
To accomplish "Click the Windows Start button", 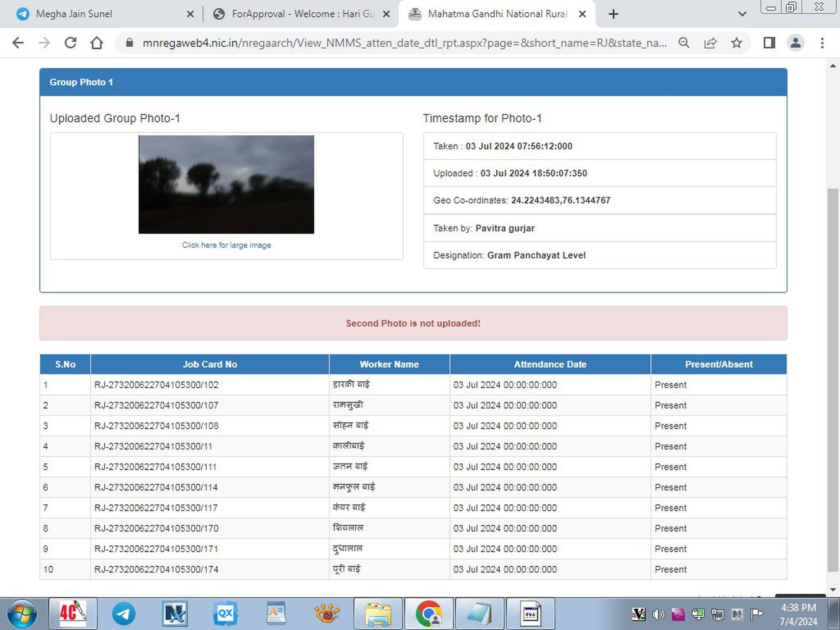I will coord(22,613).
